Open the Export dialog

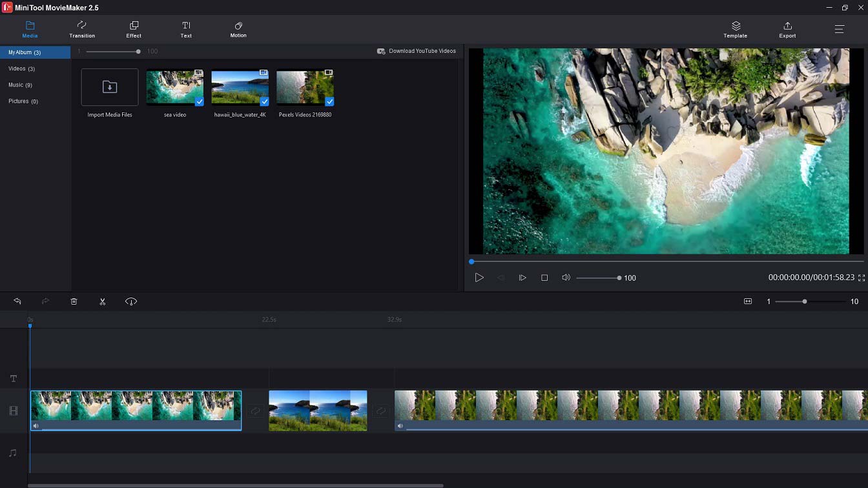tap(787, 29)
